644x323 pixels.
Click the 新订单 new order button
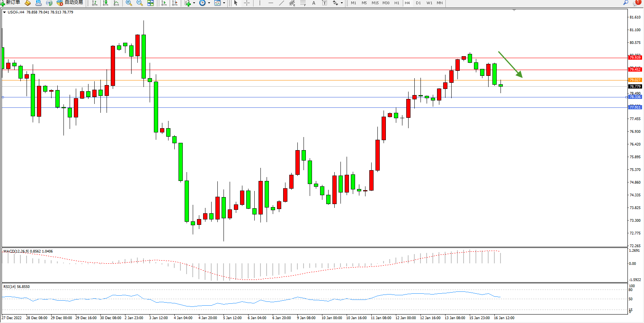[10, 3]
